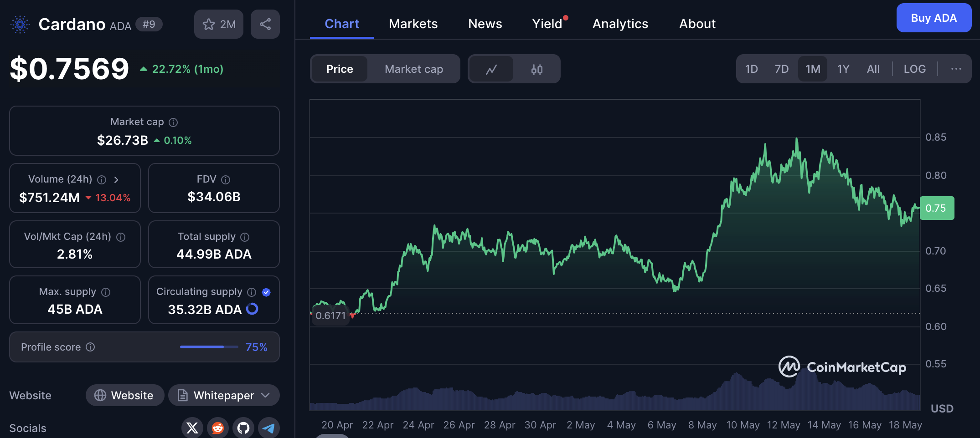Expand the Whitepaper dropdown
The height and width of the screenshot is (438, 980).
click(264, 395)
